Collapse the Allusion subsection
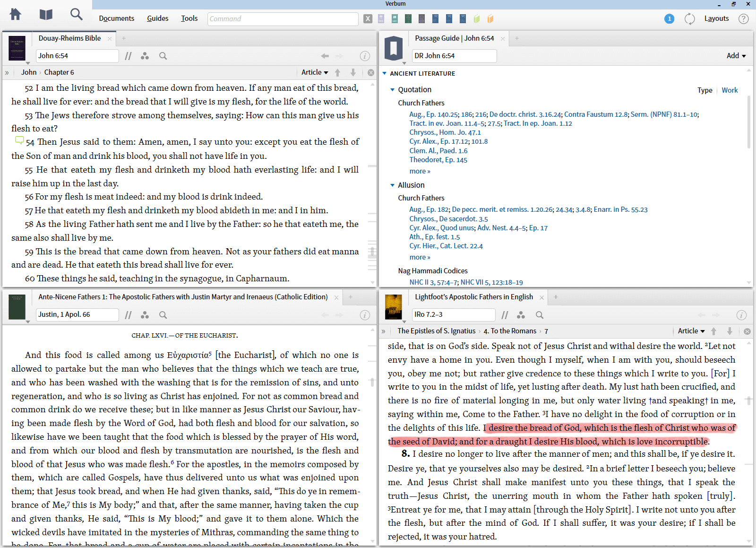This screenshot has height=548, width=756. tap(392, 185)
